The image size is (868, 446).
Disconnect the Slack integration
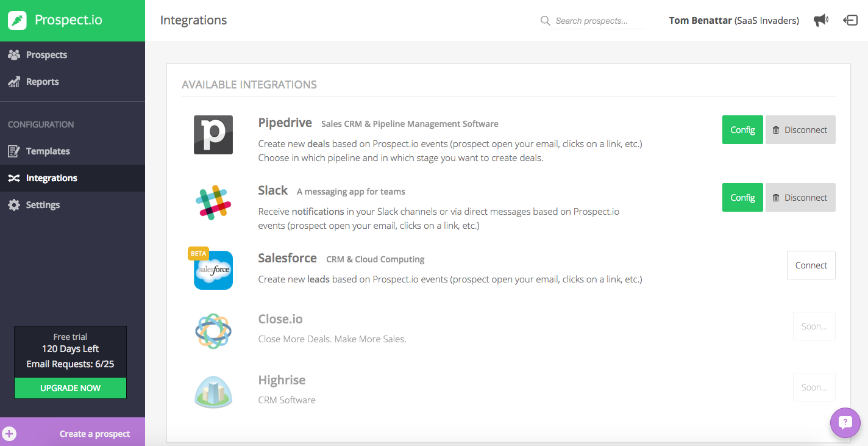[x=800, y=198]
